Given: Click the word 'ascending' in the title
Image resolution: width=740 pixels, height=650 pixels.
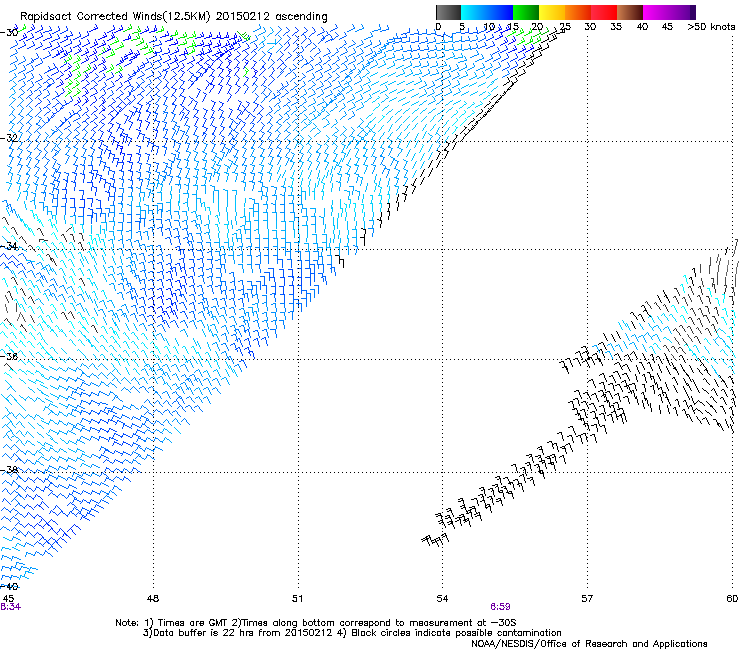Looking at the screenshot, I should coord(301,17).
